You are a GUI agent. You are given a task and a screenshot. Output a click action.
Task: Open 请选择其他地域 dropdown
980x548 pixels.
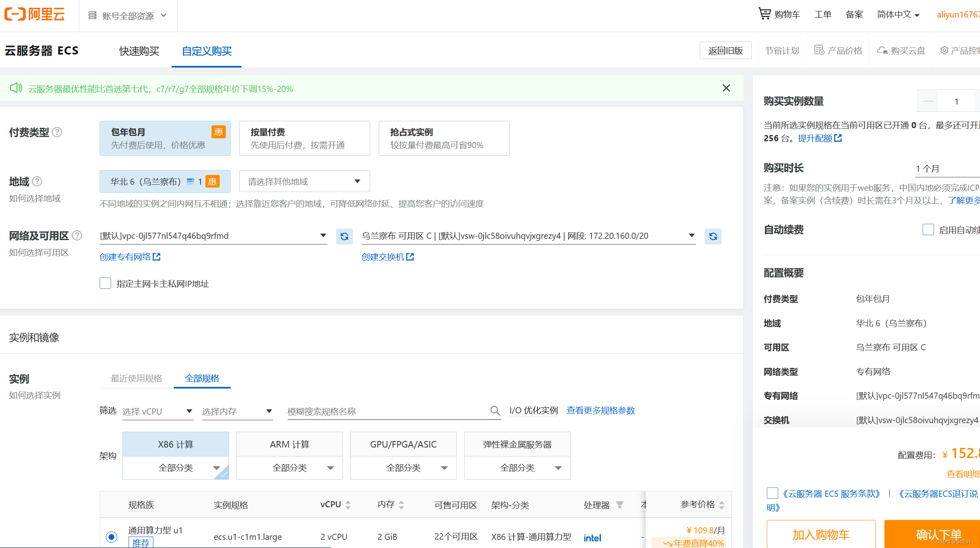tap(304, 181)
